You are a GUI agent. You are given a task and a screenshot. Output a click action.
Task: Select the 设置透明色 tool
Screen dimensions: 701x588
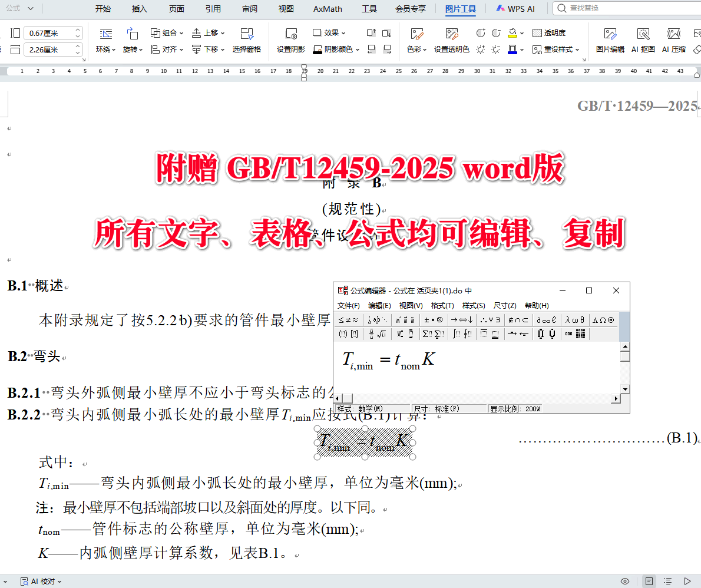click(x=452, y=40)
